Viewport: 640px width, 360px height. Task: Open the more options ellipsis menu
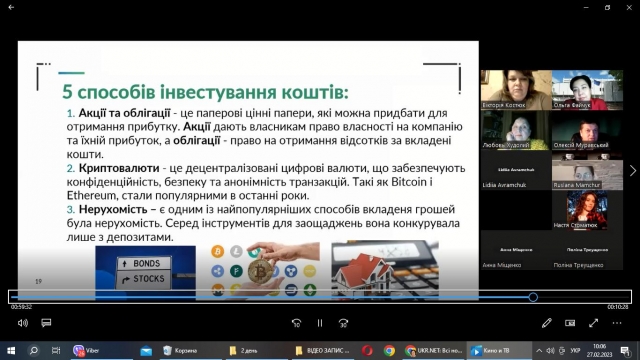pyautogui.click(x=617, y=323)
